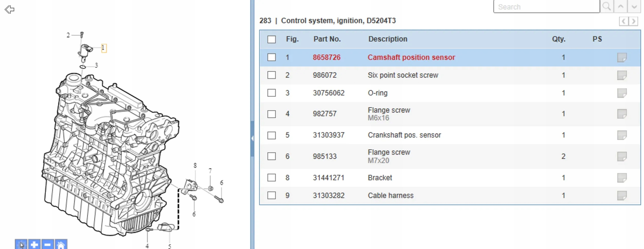Click callout number 8 in the diagram
The height and width of the screenshot is (249, 644).
(195, 166)
